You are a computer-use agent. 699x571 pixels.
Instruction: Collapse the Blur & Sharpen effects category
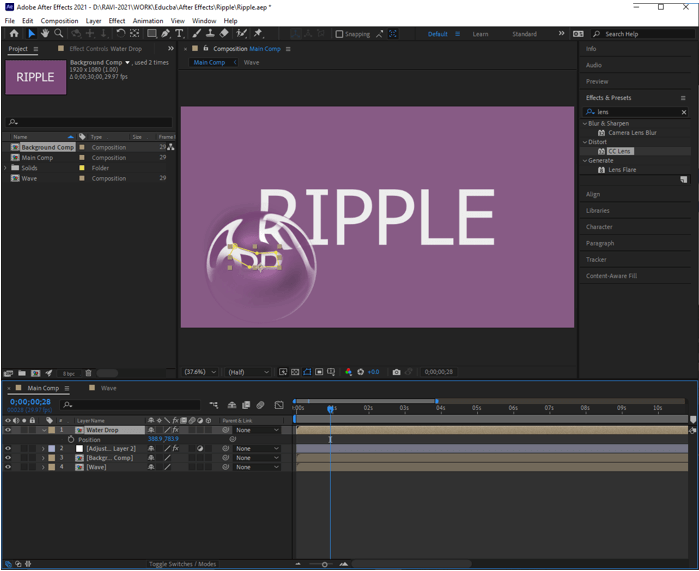click(585, 123)
